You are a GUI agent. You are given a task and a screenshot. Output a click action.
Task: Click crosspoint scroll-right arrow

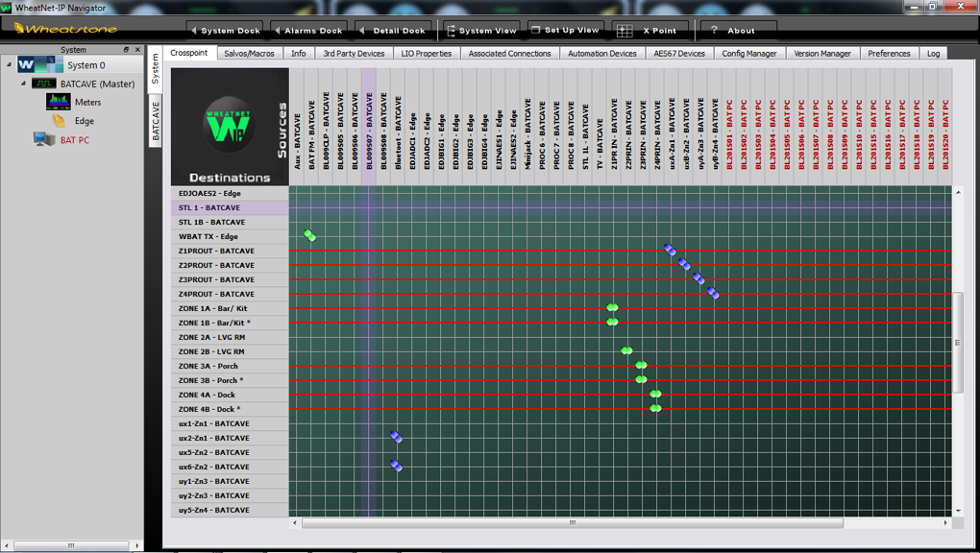[945, 523]
